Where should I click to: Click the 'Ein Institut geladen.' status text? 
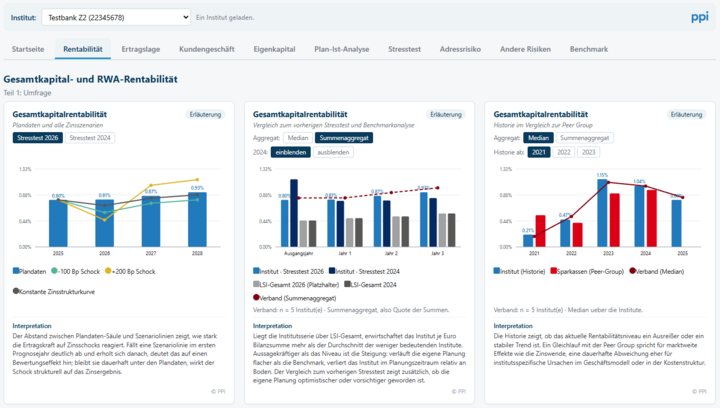225,17
